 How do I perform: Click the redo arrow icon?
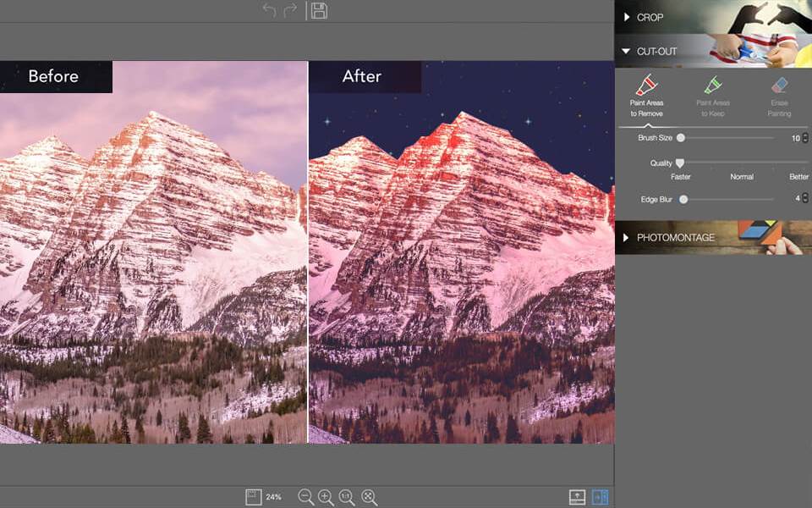tap(290, 10)
